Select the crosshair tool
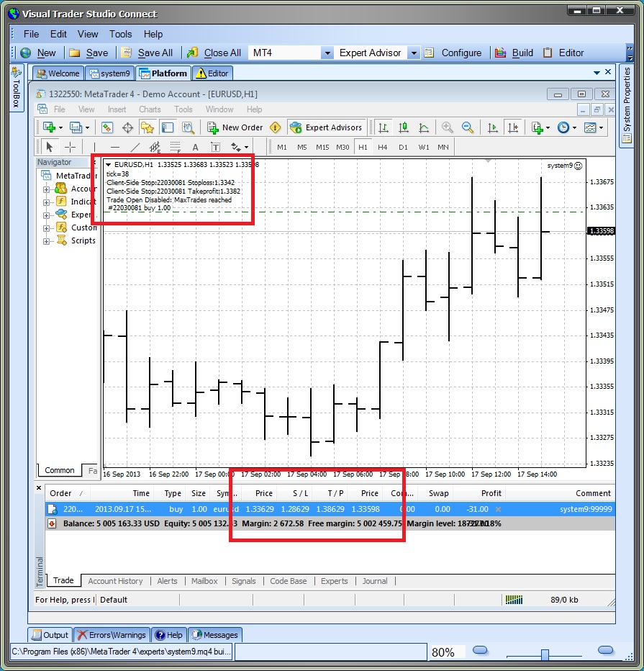This screenshot has width=644, height=671. pyautogui.click(x=70, y=147)
